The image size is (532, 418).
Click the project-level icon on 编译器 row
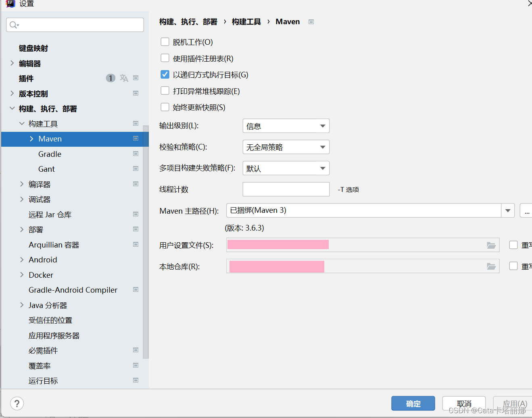click(136, 184)
